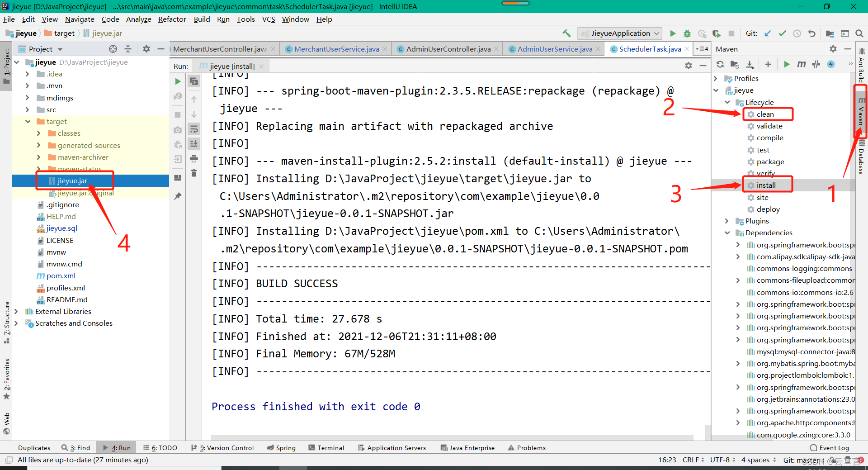The image size is (868, 470).
Task: Select the package lifecycle phase
Action: pos(770,162)
